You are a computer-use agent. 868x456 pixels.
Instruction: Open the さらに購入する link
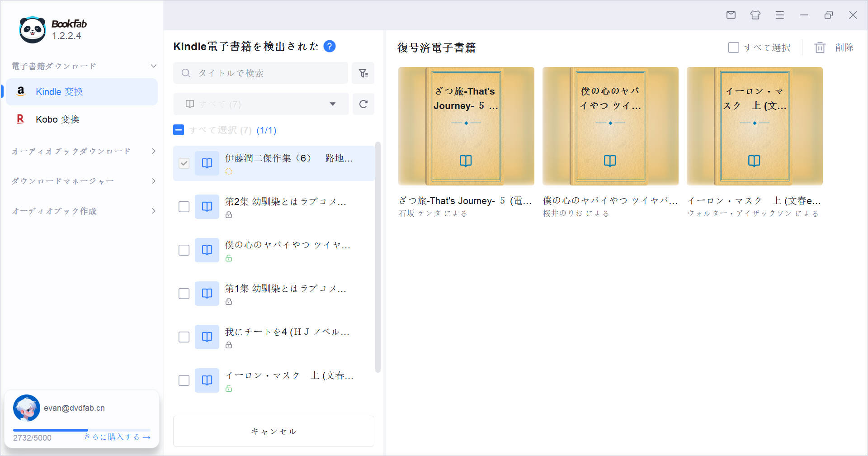pos(116,437)
